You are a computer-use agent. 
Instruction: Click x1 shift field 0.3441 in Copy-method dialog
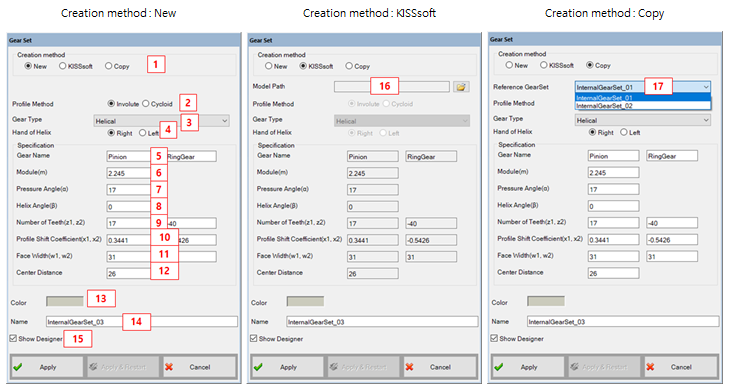coord(613,240)
